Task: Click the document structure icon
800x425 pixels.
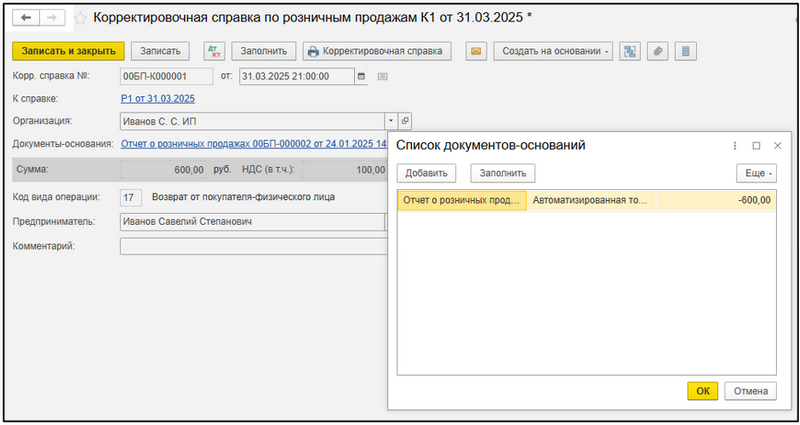Action: (630, 51)
